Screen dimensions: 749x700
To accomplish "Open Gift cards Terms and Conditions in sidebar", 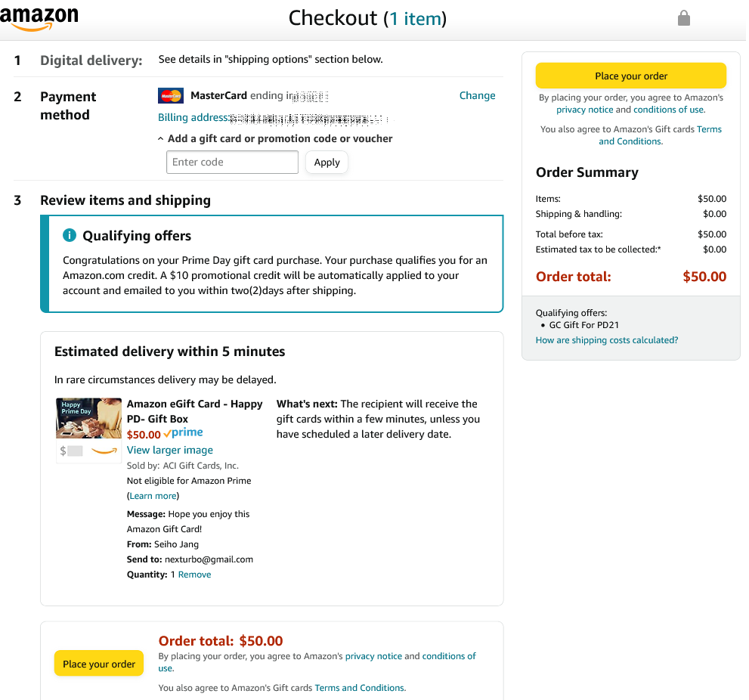I will coord(661,135).
